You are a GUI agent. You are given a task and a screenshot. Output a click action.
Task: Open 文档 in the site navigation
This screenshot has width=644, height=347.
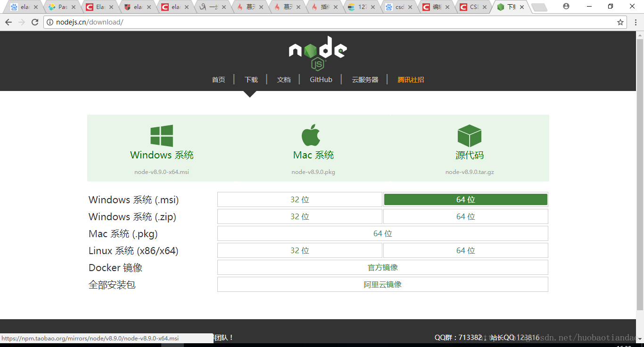coord(284,80)
